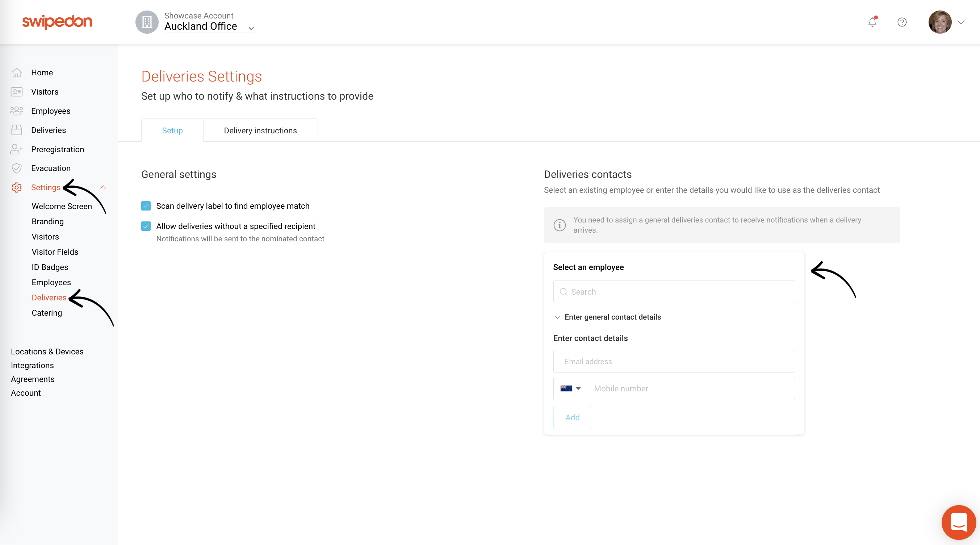Switch to the Setup tab

click(172, 130)
